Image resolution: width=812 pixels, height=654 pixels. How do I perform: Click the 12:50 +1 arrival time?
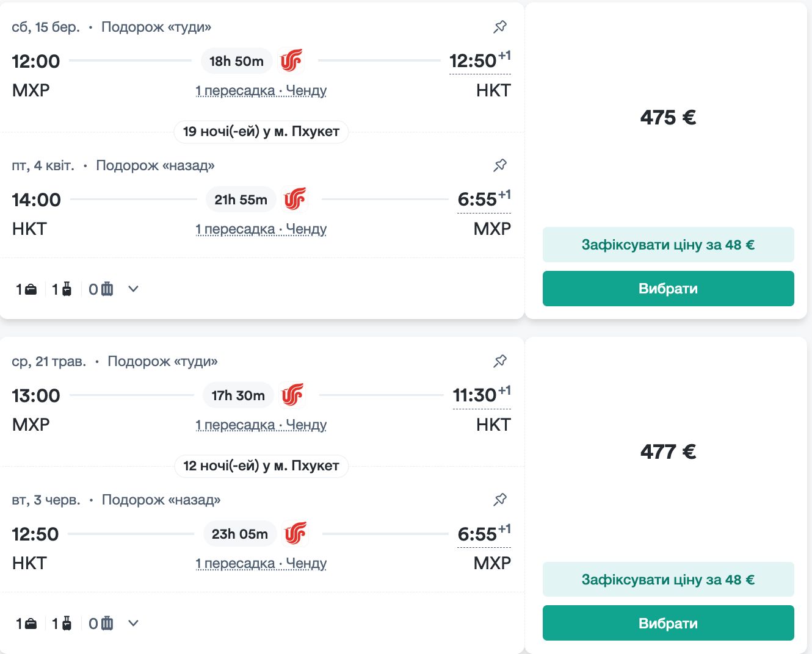pyautogui.click(x=474, y=62)
